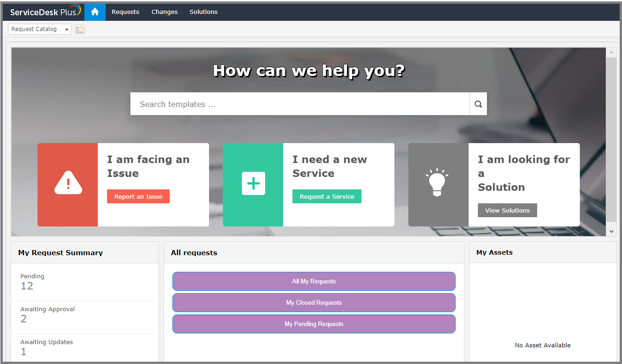Click the My Assets heading

coord(495,252)
